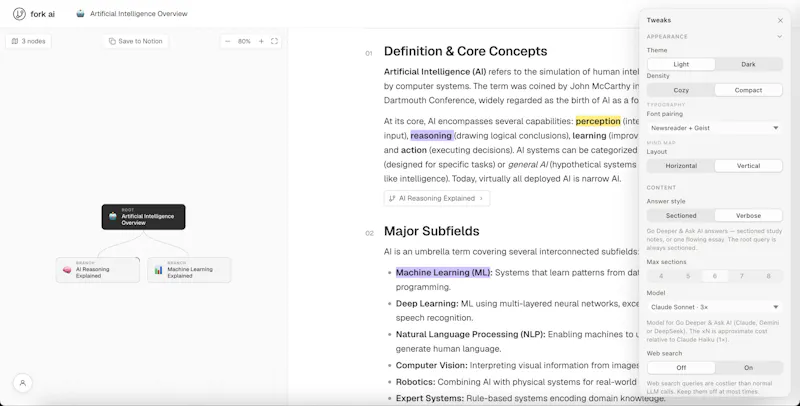800x406 pixels.
Task: Open the Model dropdown showing Claude Sonnet
Action: [714, 307]
